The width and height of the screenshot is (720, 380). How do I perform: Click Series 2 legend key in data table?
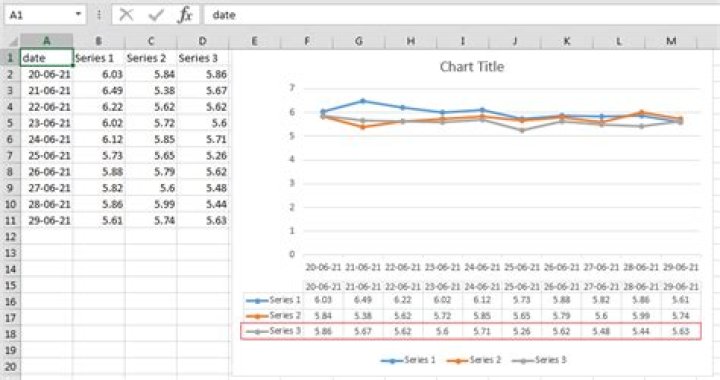[x=257, y=316]
